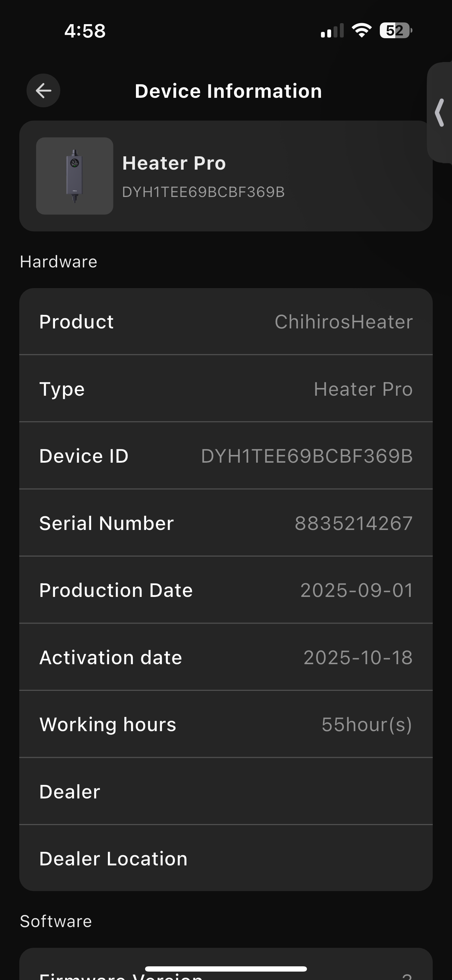452x980 pixels.
Task: Tap the battery level indicator
Action: (x=395, y=30)
